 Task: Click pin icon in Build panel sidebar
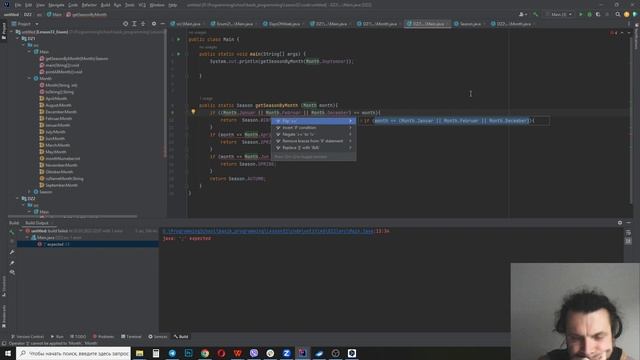pyautogui.click(x=12, y=262)
